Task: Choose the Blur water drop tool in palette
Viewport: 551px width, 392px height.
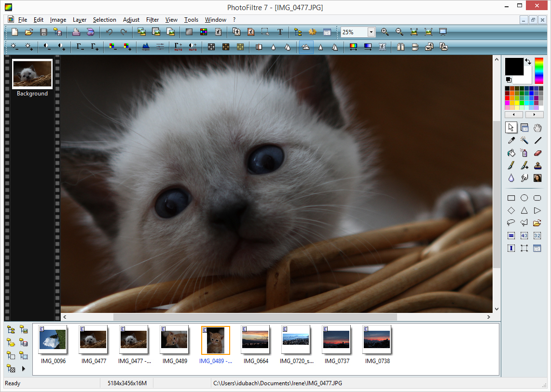Action: (511, 178)
